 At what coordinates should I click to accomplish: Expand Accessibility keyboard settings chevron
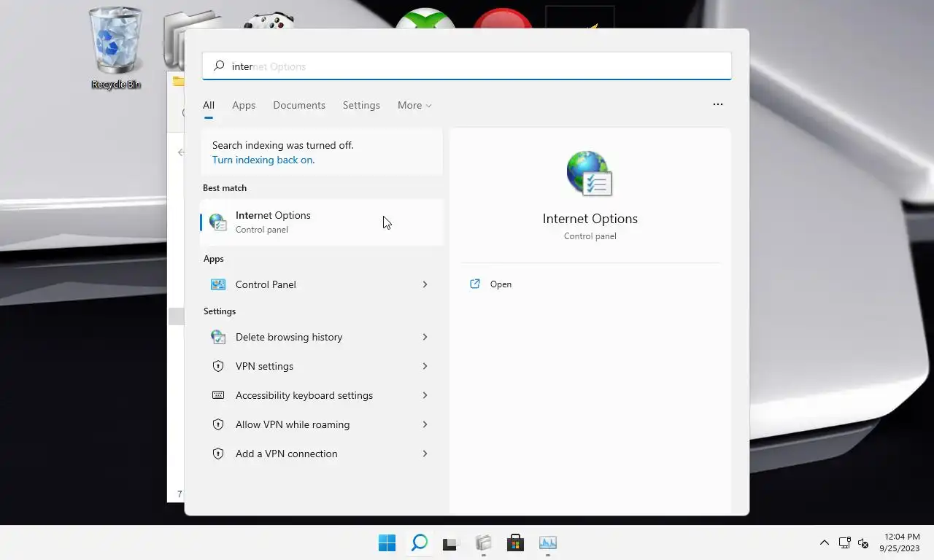(x=425, y=395)
